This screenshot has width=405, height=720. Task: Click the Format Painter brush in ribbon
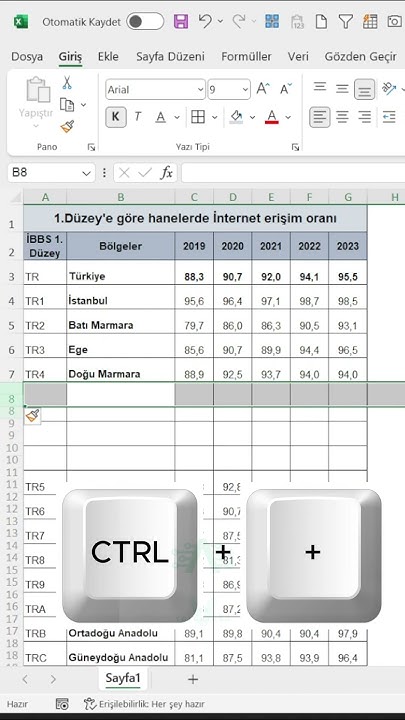click(67, 127)
